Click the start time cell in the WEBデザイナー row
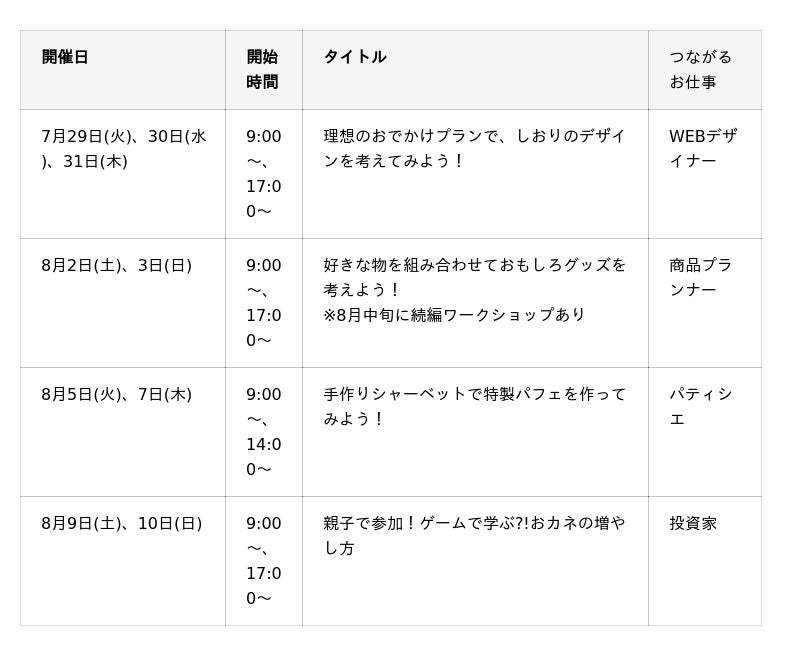 (x=264, y=173)
